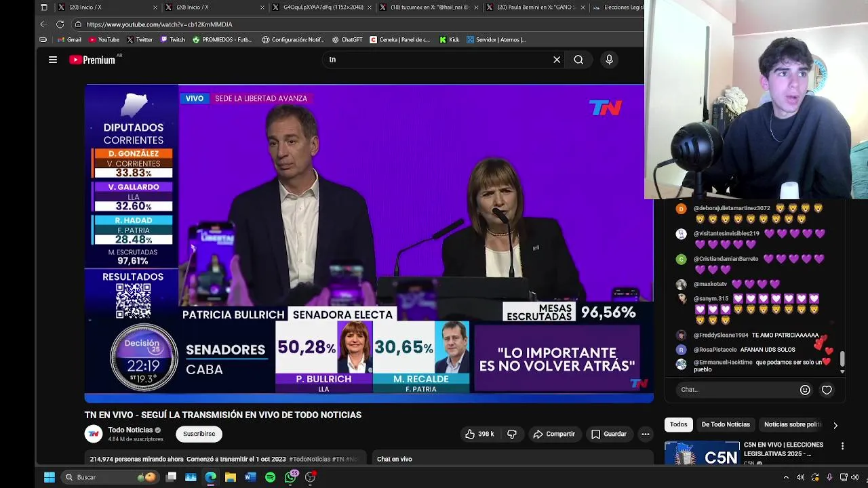Open YouTube bookmark
The width and height of the screenshot is (868, 488).
104,40
